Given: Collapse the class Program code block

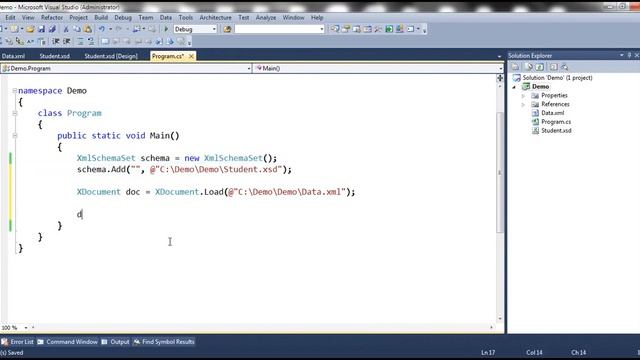Looking at the screenshot, I should coord(15,113).
